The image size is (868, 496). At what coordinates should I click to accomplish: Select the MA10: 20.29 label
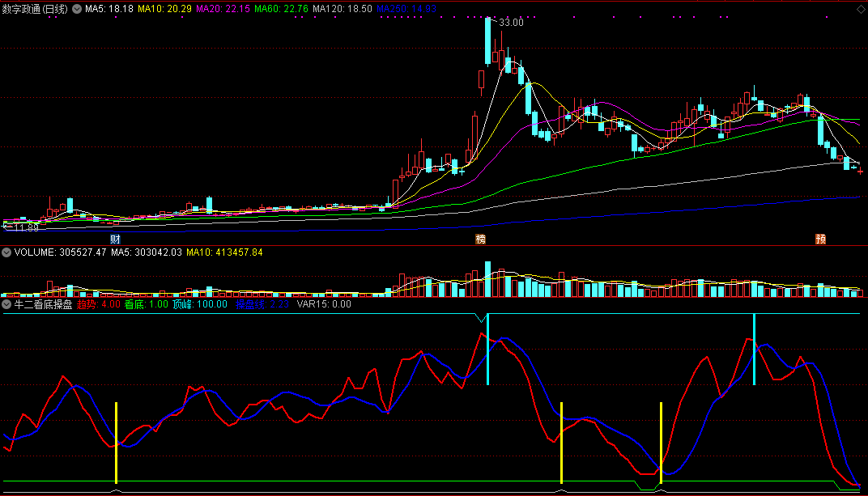(164, 9)
